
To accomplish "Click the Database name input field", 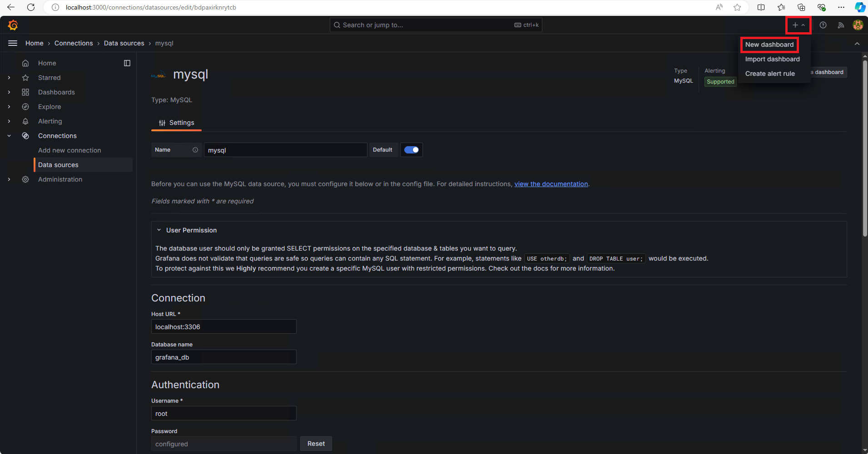I will (x=223, y=357).
